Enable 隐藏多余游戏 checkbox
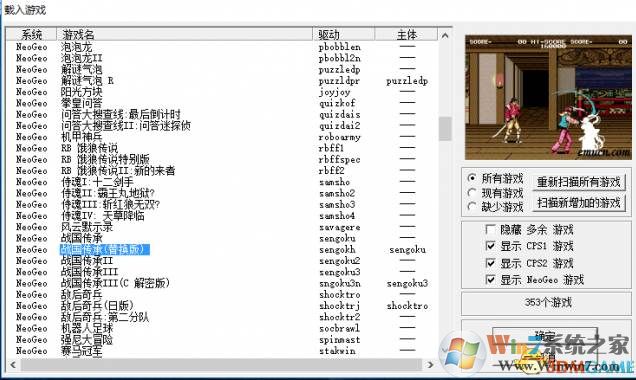This screenshot has height=380, width=636. pos(490,230)
